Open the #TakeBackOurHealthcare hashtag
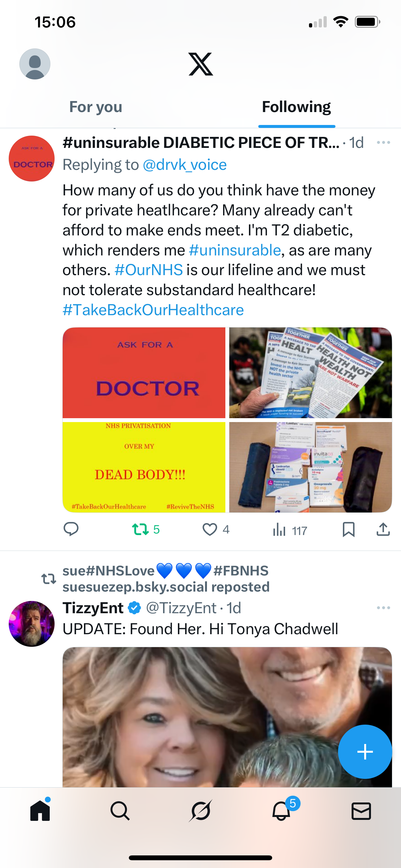 [153, 310]
